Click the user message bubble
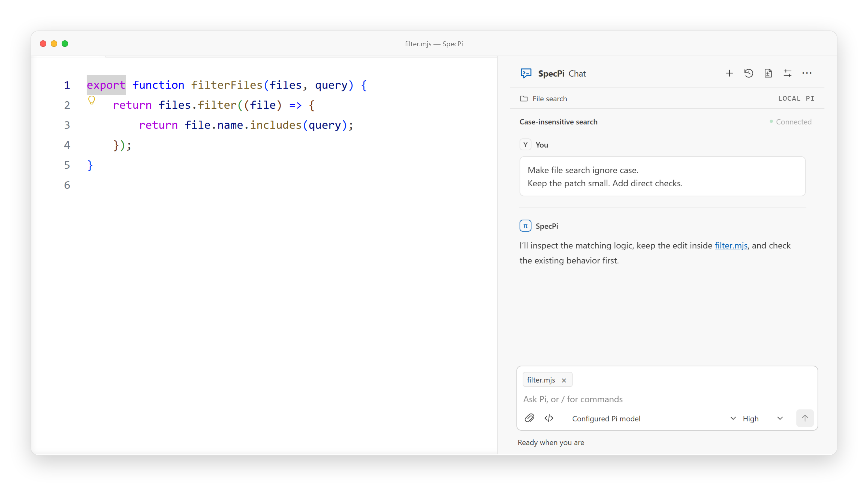Image resolution: width=868 pixels, height=486 pixels. pyautogui.click(x=662, y=177)
